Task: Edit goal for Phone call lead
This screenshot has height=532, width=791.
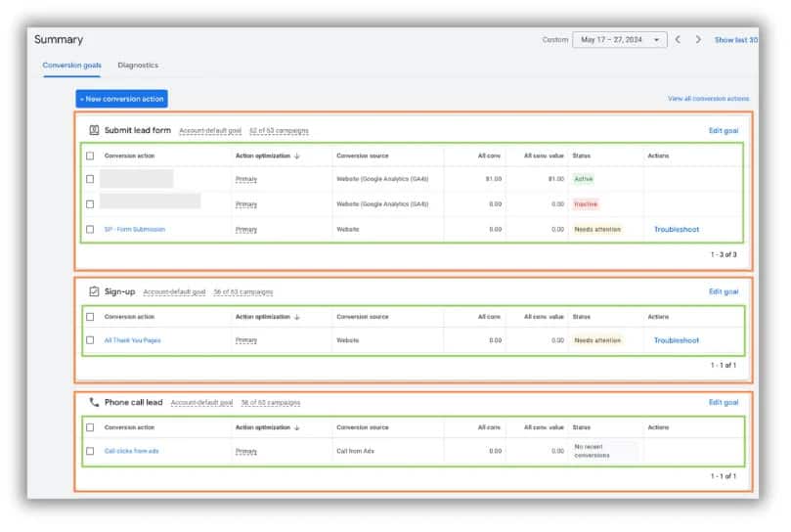Action: [724, 402]
